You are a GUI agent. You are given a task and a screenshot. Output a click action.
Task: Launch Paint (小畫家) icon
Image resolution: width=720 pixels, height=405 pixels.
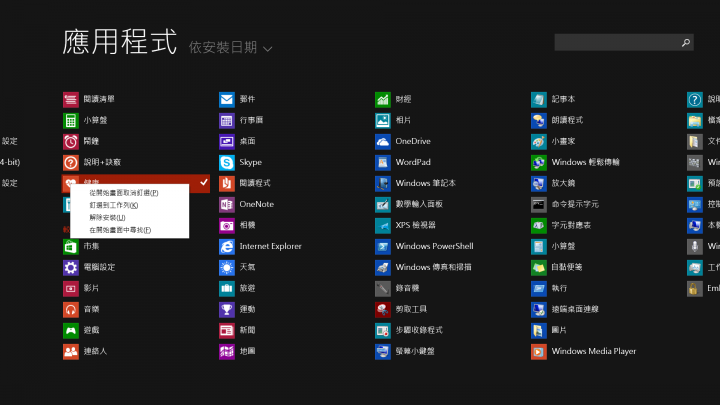click(539, 141)
